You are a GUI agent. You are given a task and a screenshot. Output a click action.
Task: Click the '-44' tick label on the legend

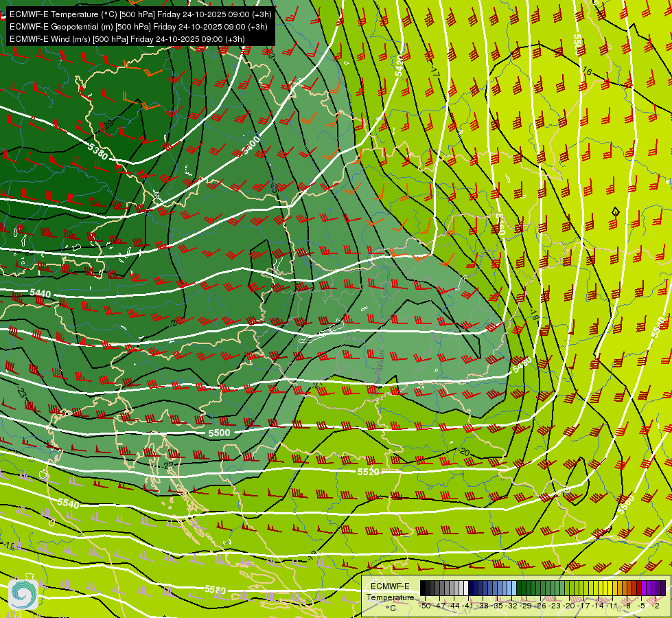(x=454, y=606)
